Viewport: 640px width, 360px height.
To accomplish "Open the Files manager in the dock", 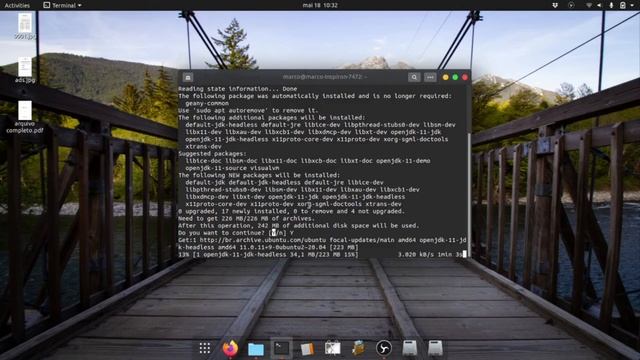I will [x=256, y=349].
